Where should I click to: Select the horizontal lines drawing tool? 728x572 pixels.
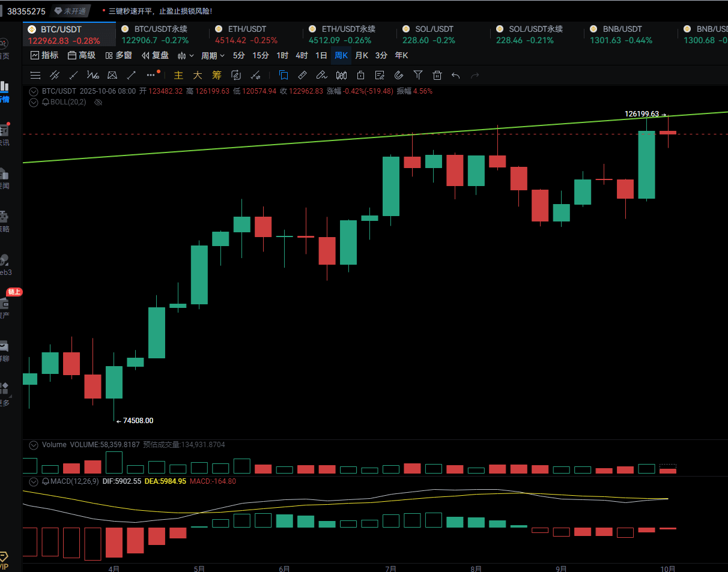tap(35, 75)
